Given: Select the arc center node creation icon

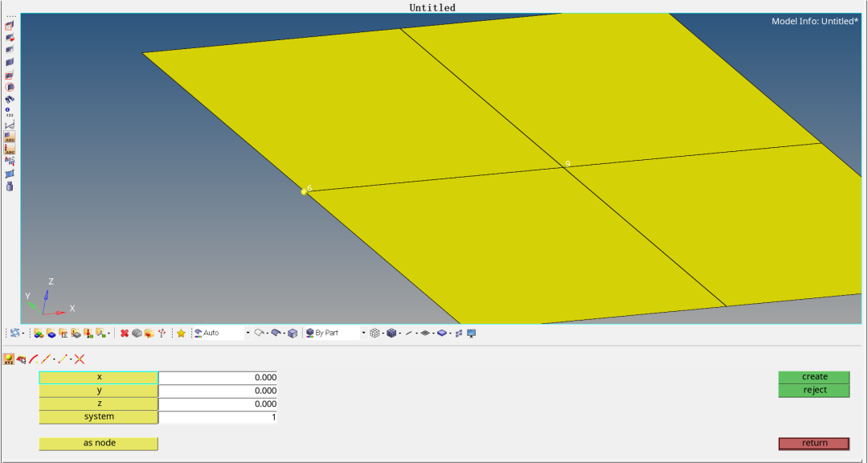Looking at the screenshot, I should point(33,359).
